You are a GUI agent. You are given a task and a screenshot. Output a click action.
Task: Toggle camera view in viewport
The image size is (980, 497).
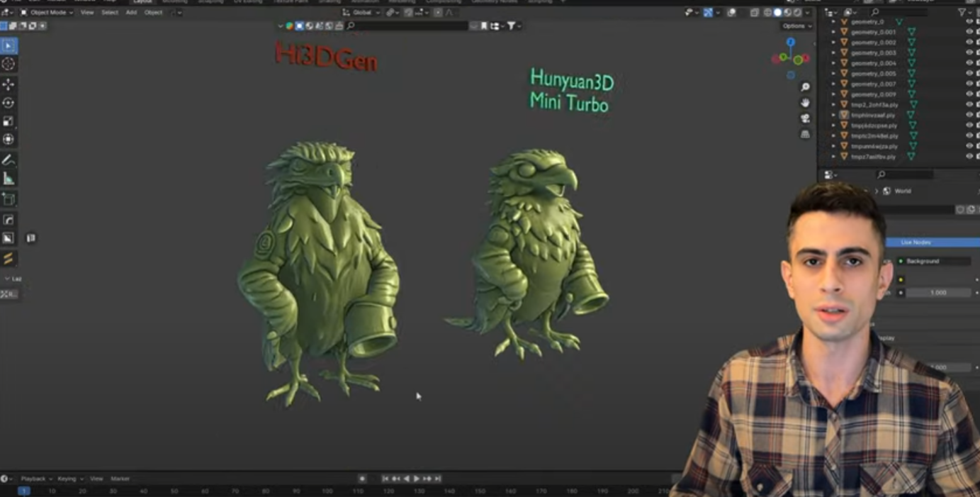[806, 118]
